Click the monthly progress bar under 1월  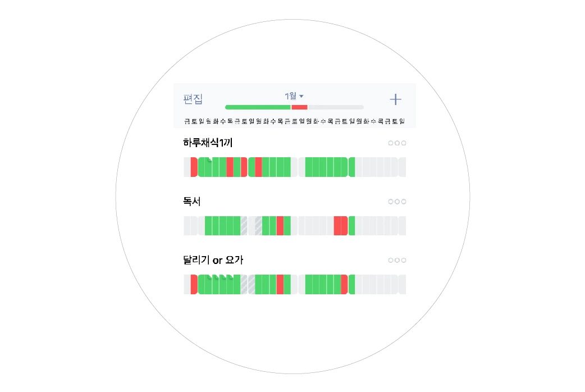pos(294,107)
